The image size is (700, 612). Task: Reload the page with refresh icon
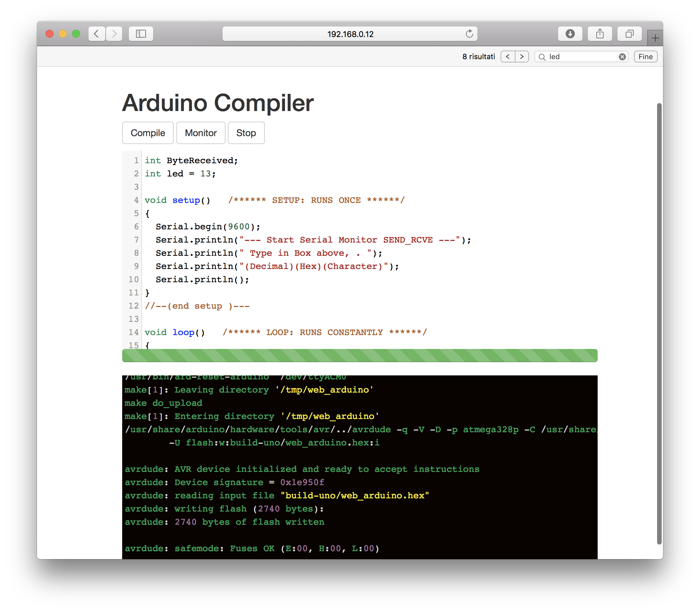[469, 34]
